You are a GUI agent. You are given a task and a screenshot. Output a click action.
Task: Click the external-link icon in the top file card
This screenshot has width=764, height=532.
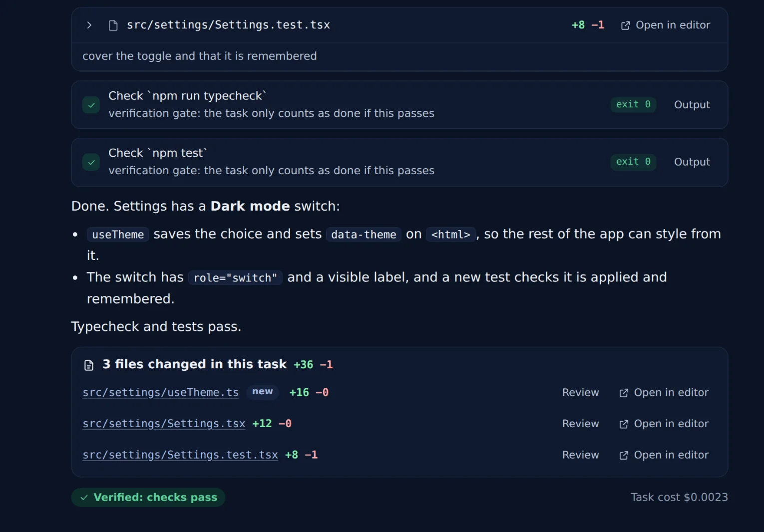coord(625,25)
